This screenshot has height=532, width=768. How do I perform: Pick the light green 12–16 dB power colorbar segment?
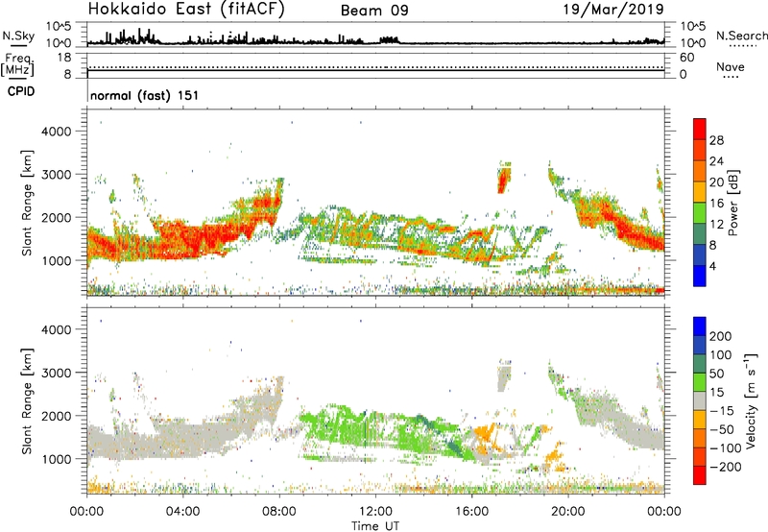pyautogui.click(x=700, y=213)
